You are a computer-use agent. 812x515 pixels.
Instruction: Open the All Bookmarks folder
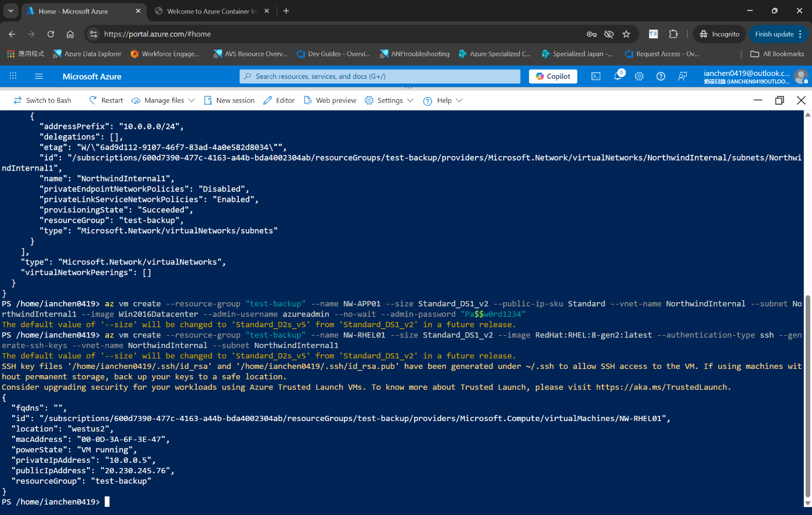tap(777, 54)
